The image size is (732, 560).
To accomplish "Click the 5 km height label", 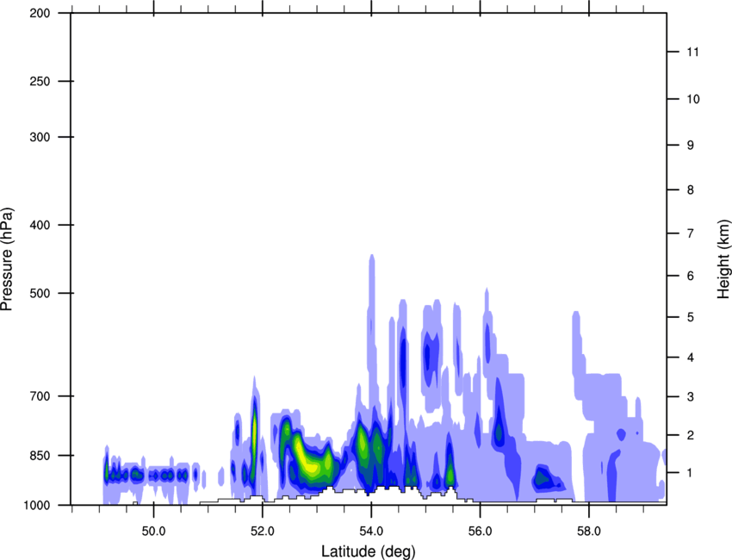I will (x=691, y=317).
